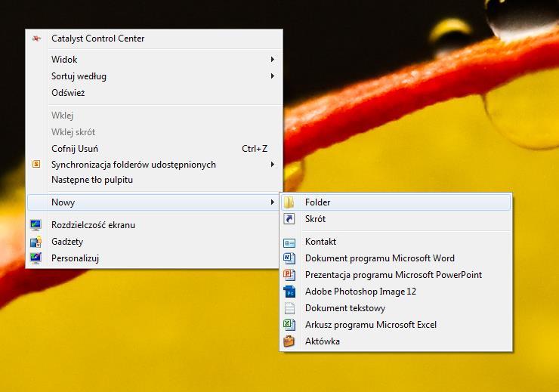Select the Wklej skrót entry
The image size is (559, 392).
pyautogui.click(x=154, y=132)
